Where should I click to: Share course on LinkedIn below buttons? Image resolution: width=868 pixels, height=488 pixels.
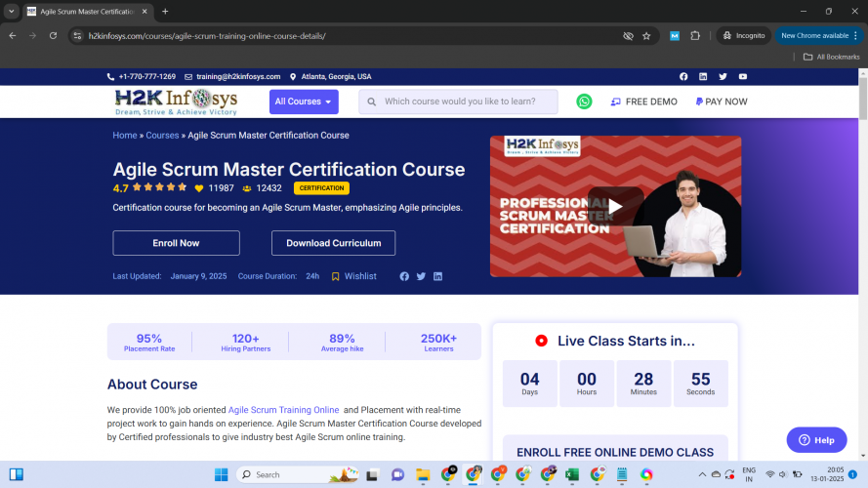pyautogui.click(x=437, y=276)
